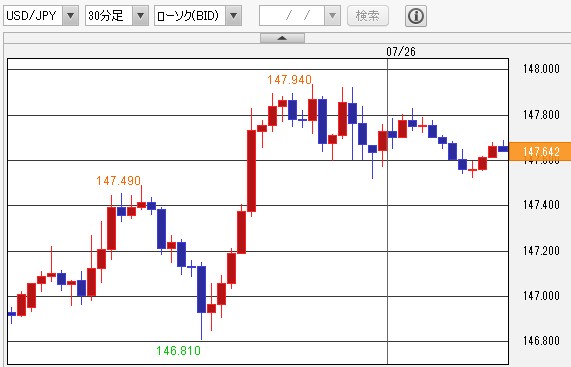Screen dimensions: 571x367
Task: Open the ローソク(BID) chart type dropdown
Action: point(233,16)
